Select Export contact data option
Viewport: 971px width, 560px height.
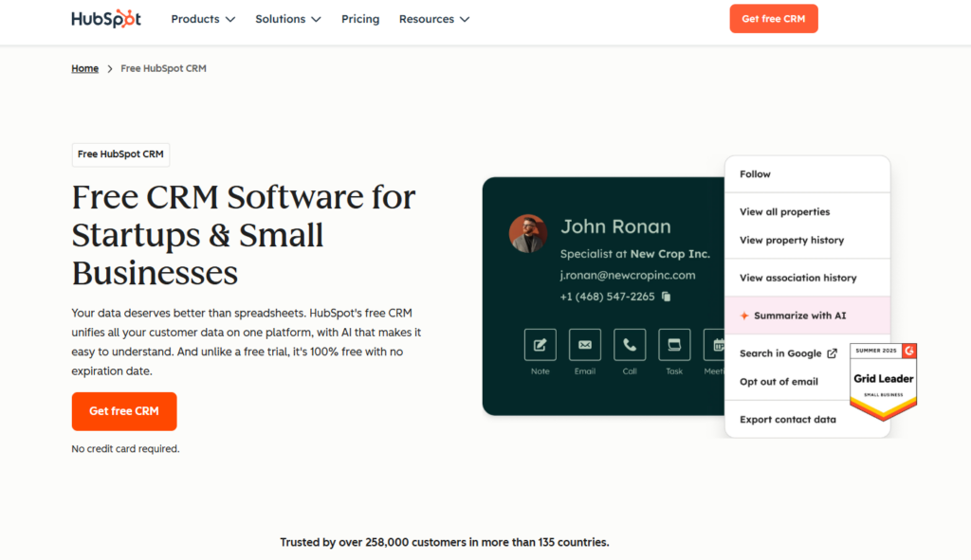tap(787, 420)
